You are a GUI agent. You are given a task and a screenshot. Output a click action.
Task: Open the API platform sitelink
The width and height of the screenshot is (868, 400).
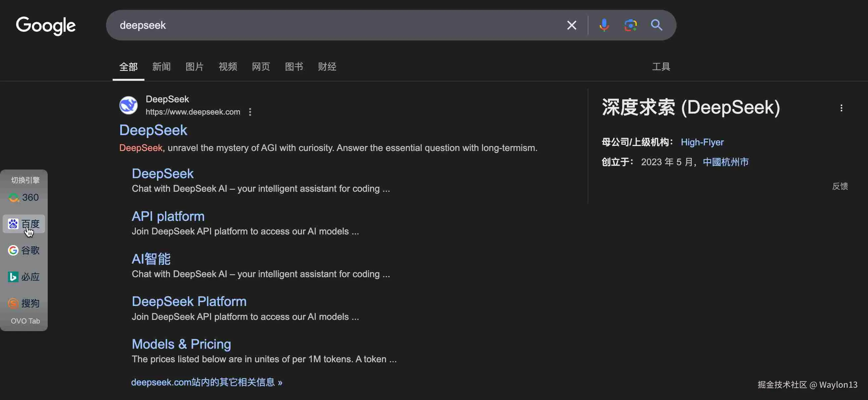168,216
